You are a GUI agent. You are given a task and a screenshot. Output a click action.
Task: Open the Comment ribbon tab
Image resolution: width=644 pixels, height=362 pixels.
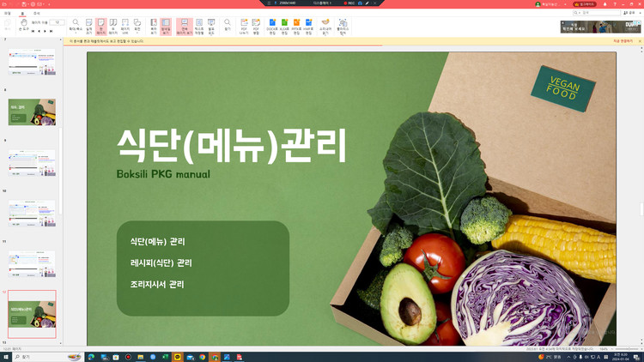[x=37, y=14]
